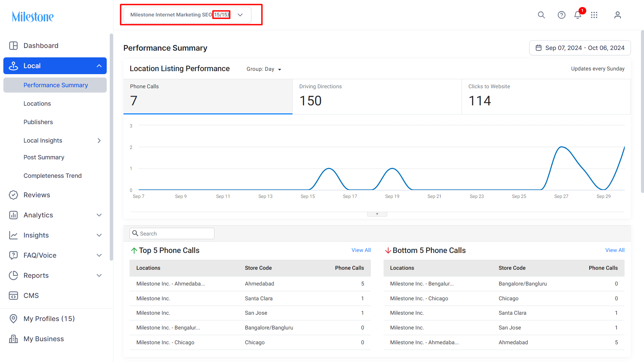644x362 pixels.
Task: Click the table Search input field
Action: pyautogui.click(x=172, y=234)
